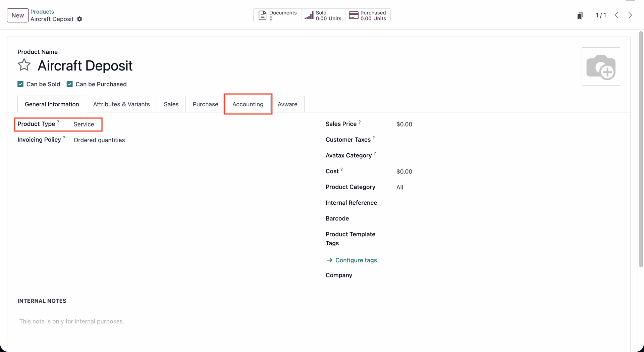Open the Product Category dropdown showing All
This screenshot has width=644, height=352.
(400, 188)
